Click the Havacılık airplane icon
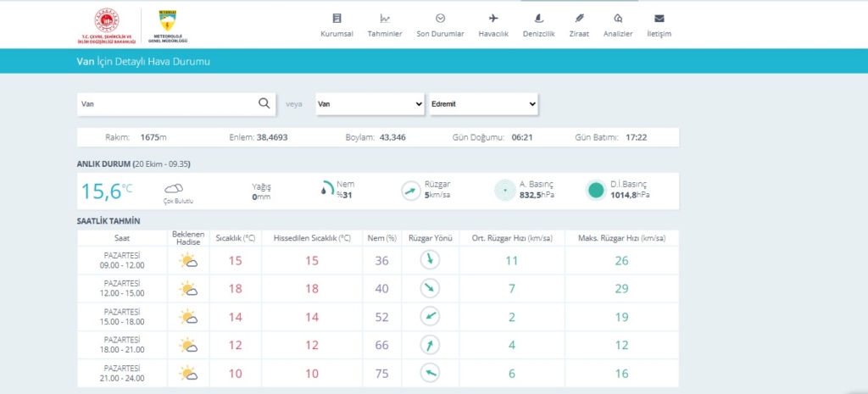The height and width of the screenshot is (394, 868). pyautogui.click(x=493, y=19)
